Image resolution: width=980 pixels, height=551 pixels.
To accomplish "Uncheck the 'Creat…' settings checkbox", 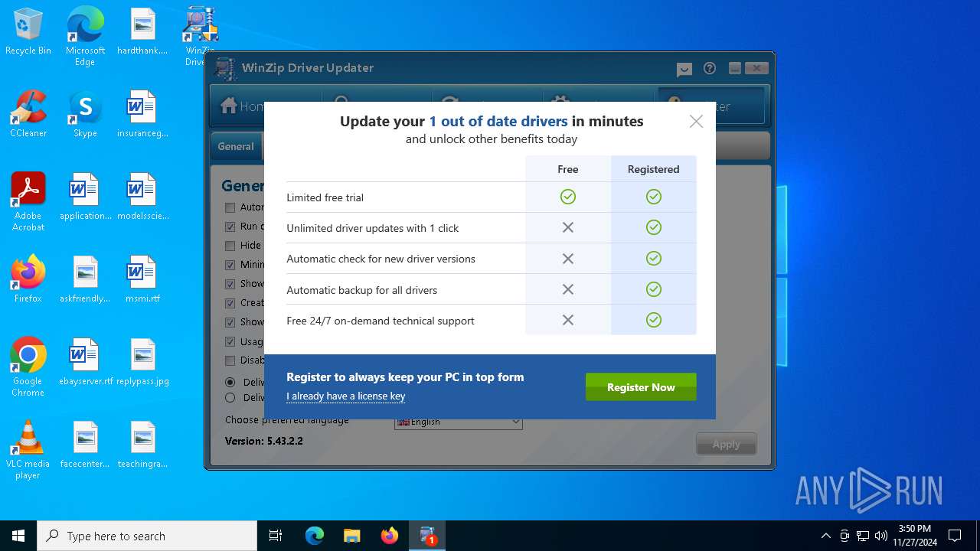I will tap(230, 303).
